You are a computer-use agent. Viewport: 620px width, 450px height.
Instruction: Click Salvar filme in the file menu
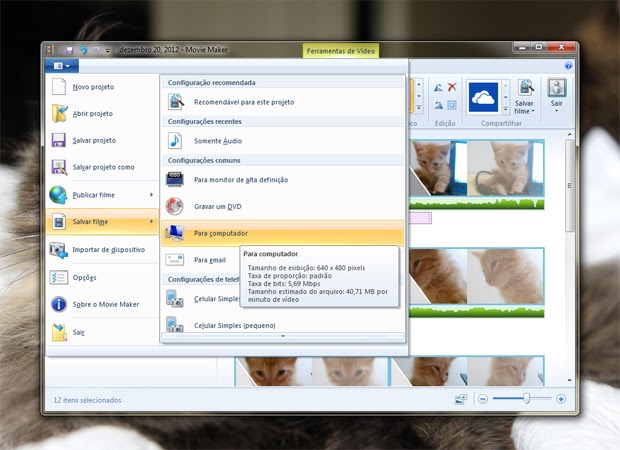(102, 222)
